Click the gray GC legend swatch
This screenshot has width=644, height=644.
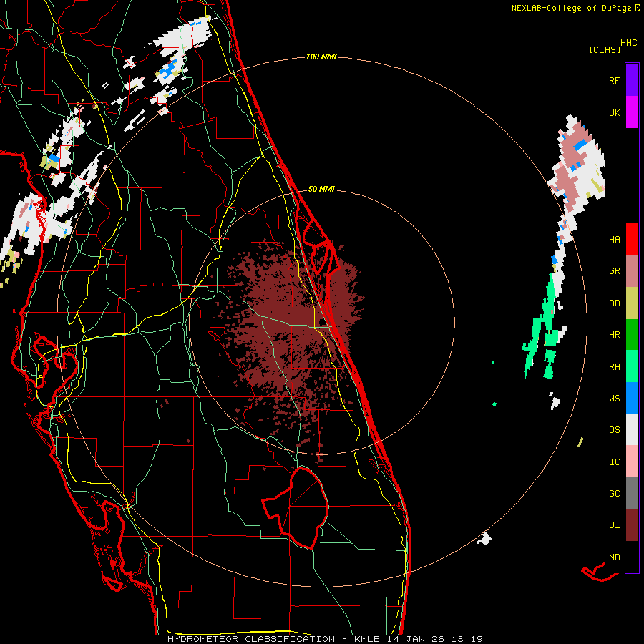tap(632, 493)
